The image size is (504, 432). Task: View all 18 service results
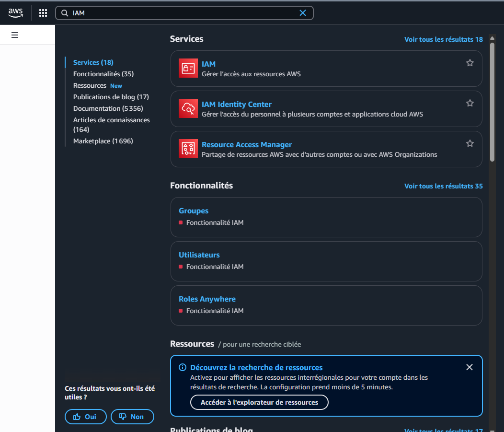[x=443, y=39]
